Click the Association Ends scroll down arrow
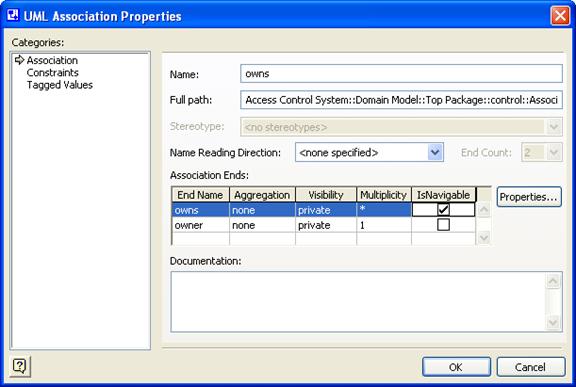The height and width of the screenshot is (387, 576). pos(483,238)
